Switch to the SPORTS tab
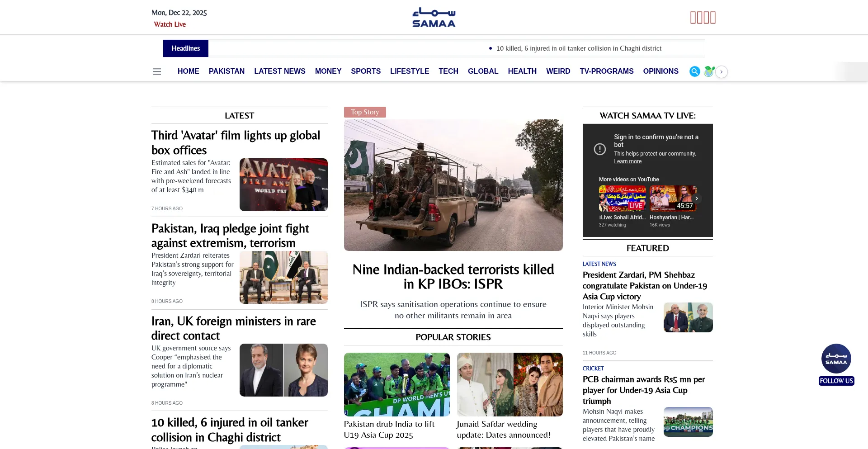Viewport: 868px width, 449px height. point(366,71)
